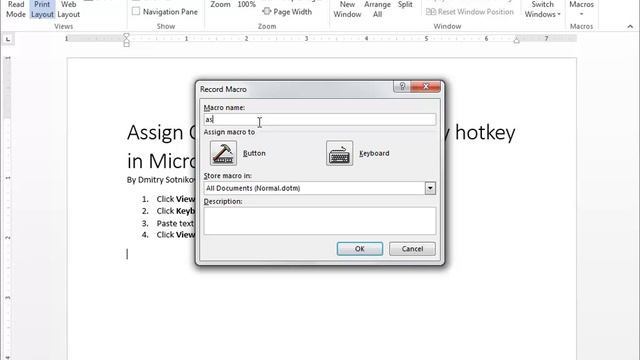Click in the Description text box
Viewport: 640px width, 360px height.
(x=320, y=221)
